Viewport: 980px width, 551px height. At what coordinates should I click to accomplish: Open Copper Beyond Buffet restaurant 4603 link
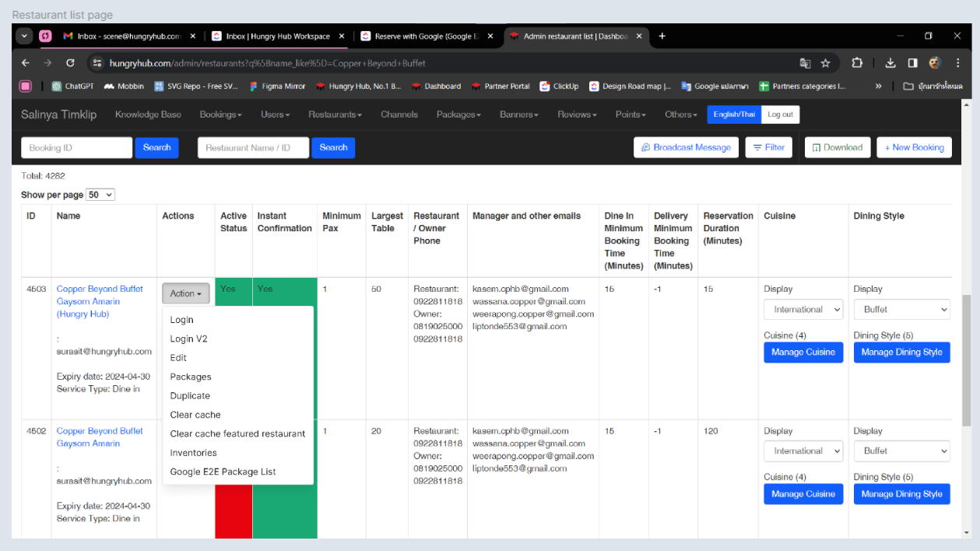click(x=100, y=289)
